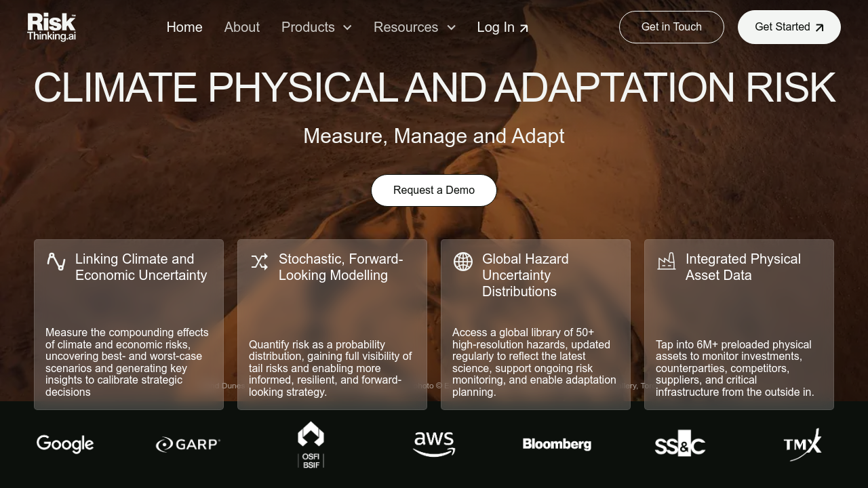Click the chevron arrow next to Products

point(347,28)
